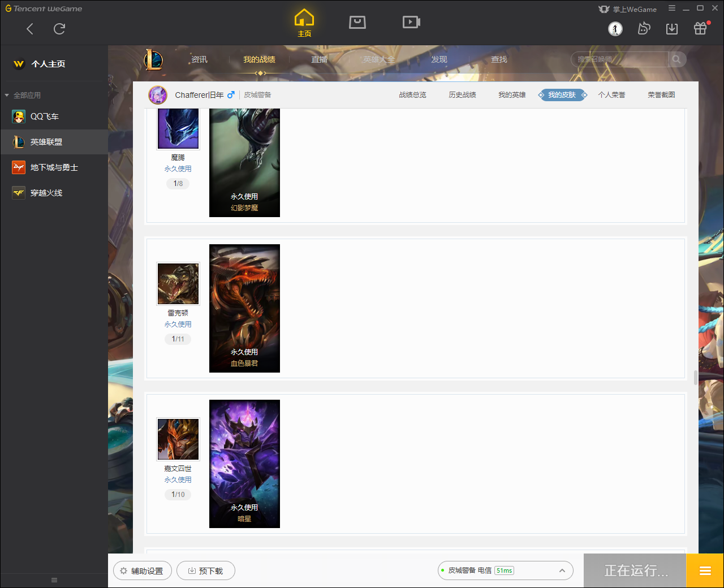Focus the summoner search field
724x588 pixels.
pyautogui.click(x=619, y=59)
